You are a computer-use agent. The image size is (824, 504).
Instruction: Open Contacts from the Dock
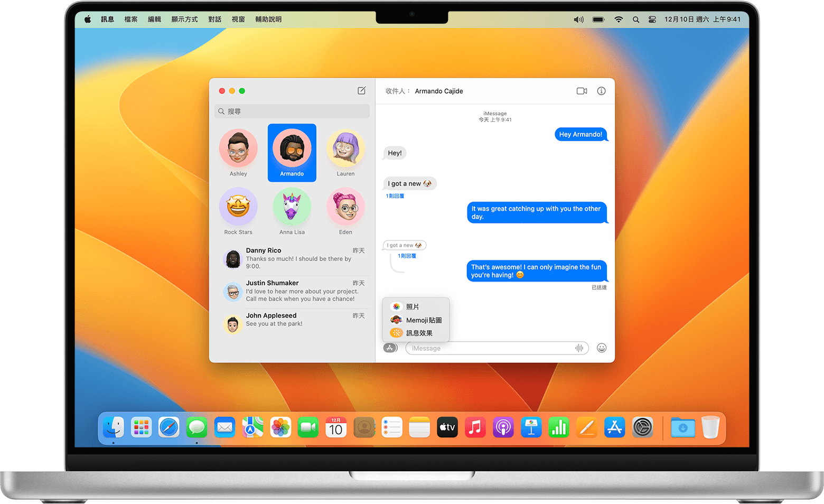click(x=364, y=427)
